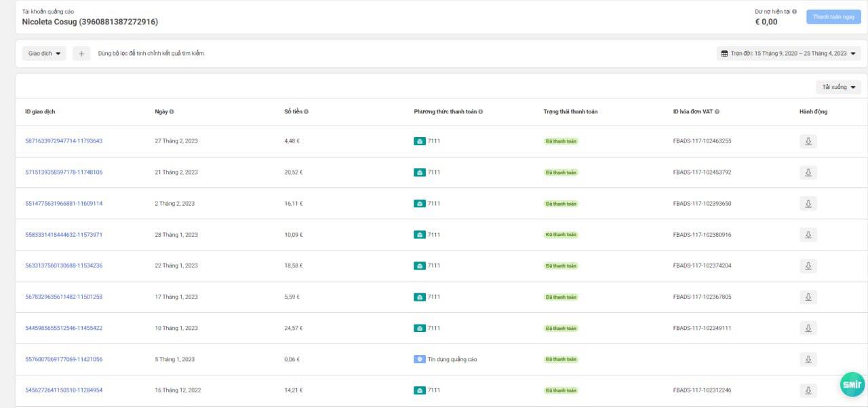Click info icon beside Phương thức thanh toán
Screen dimensions: 868x408
pos(481,112)
